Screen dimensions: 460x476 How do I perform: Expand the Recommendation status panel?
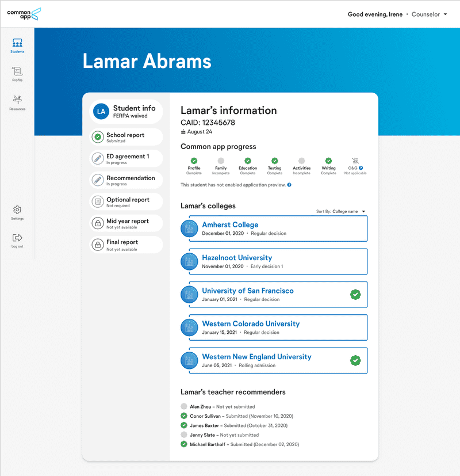pos(126,180)
